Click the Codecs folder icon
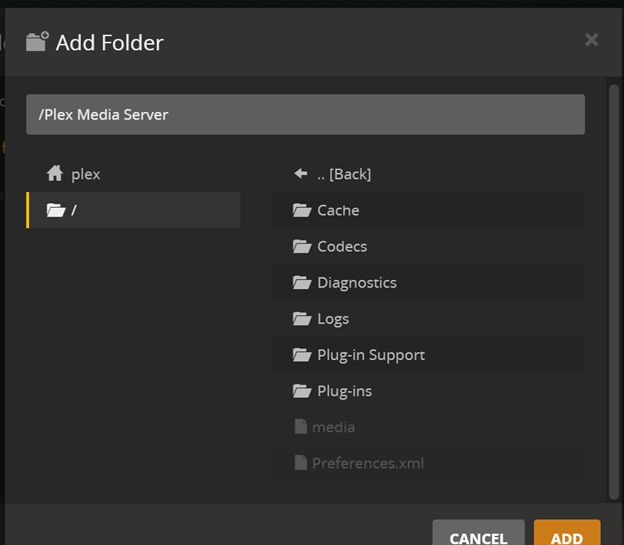This screenshot has width=624, height=545. click(302, 246)
